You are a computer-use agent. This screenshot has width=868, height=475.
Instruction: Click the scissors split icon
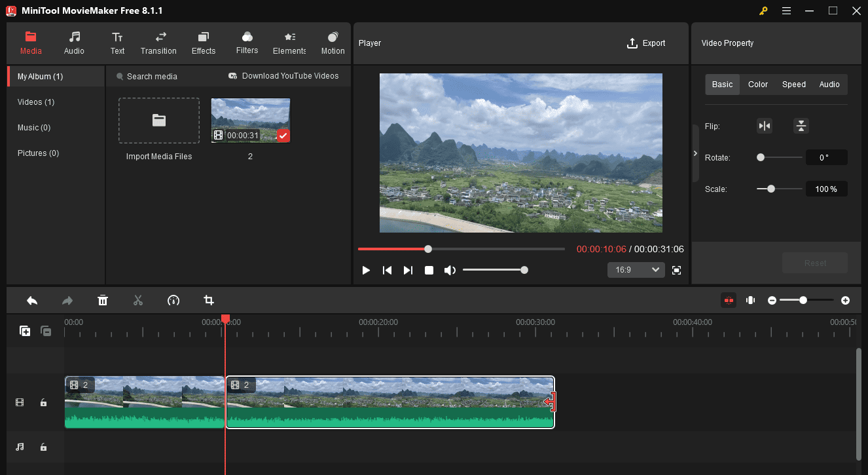coord(138,301)
